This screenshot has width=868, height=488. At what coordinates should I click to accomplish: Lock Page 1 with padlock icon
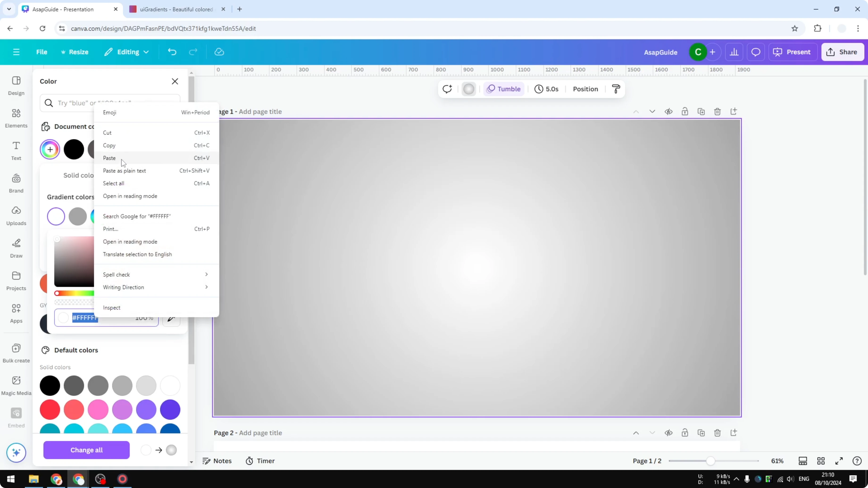click(685, 112)
